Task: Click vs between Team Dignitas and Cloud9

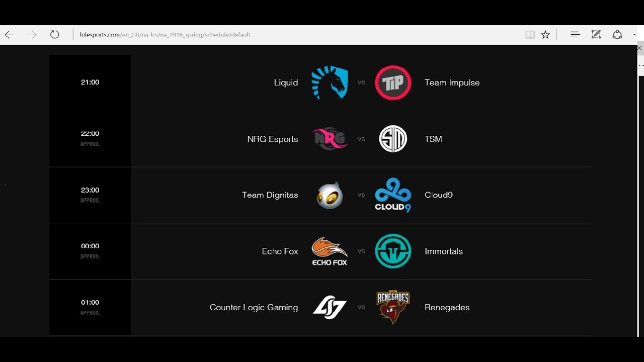Action: tap(361, 195)
